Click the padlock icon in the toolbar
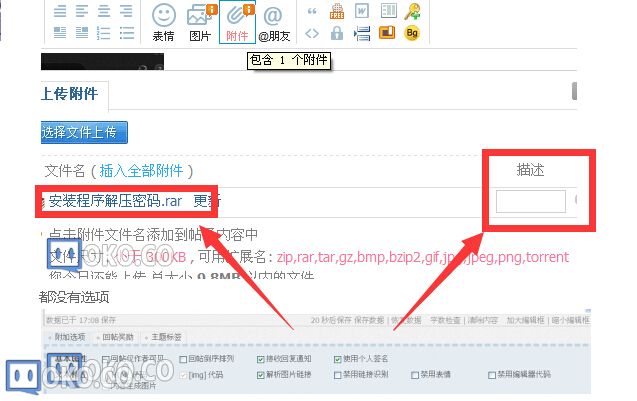 pyautogui.click(x=337, y=33)
